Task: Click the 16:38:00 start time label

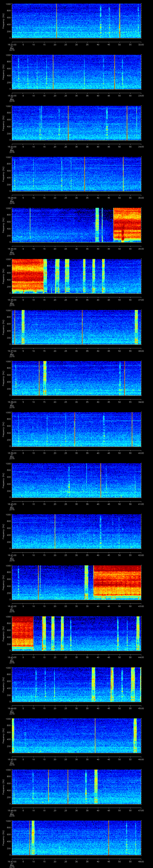Action: point(12,402)
